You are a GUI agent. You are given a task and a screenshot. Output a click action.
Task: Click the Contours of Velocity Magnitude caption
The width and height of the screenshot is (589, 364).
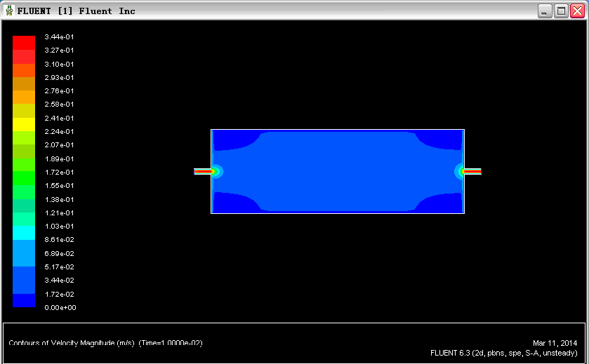[x=105, y=343]
